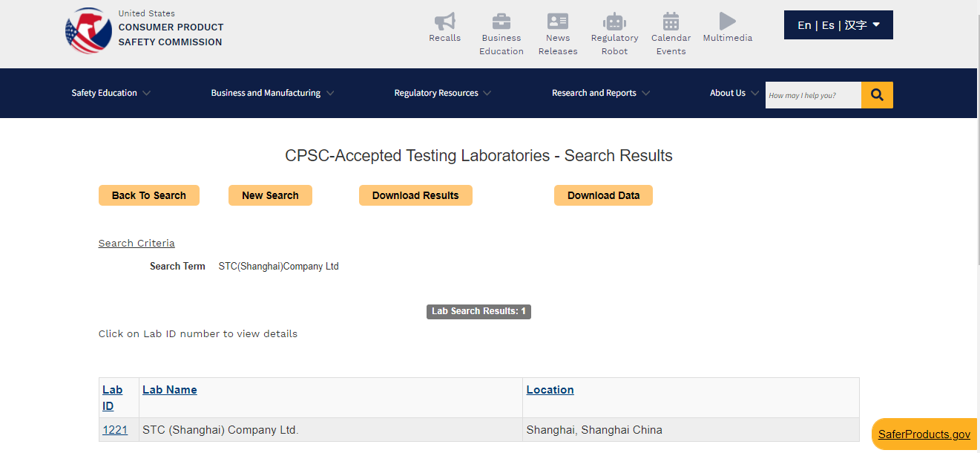Launch the Regulatory Robot icon
This screenshot has width=980, height=453.
(614, 21)
